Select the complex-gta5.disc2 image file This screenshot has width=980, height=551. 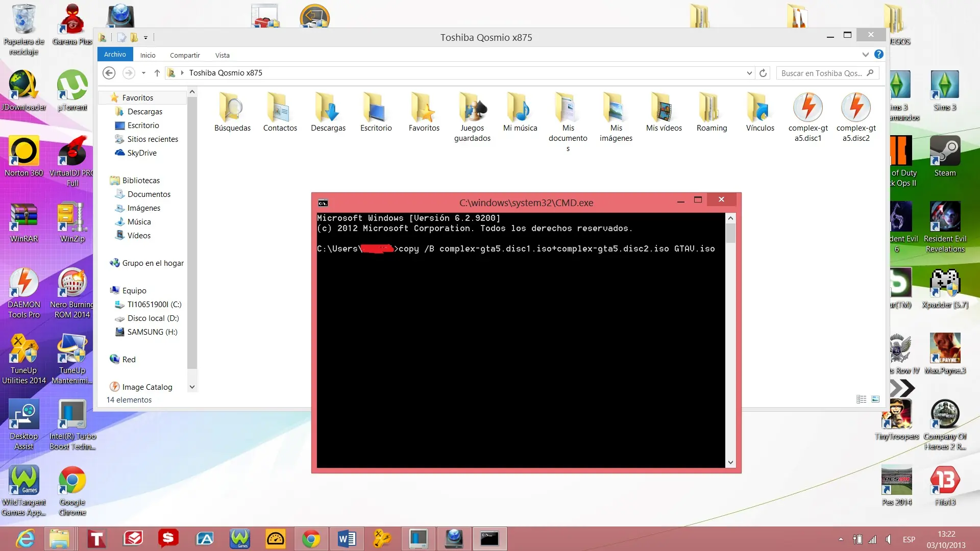point(856,118)
